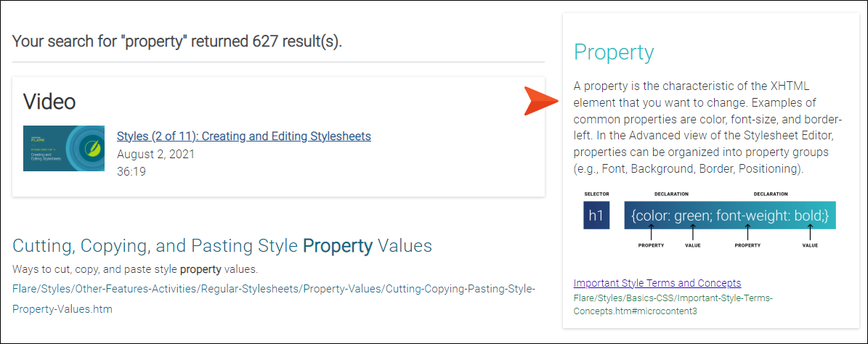Image resolution: width=868 pixels, height=344 pixels.
Task: Open the Styles video thumbnail
Action: pyautogui.click(x=64, y=148)
